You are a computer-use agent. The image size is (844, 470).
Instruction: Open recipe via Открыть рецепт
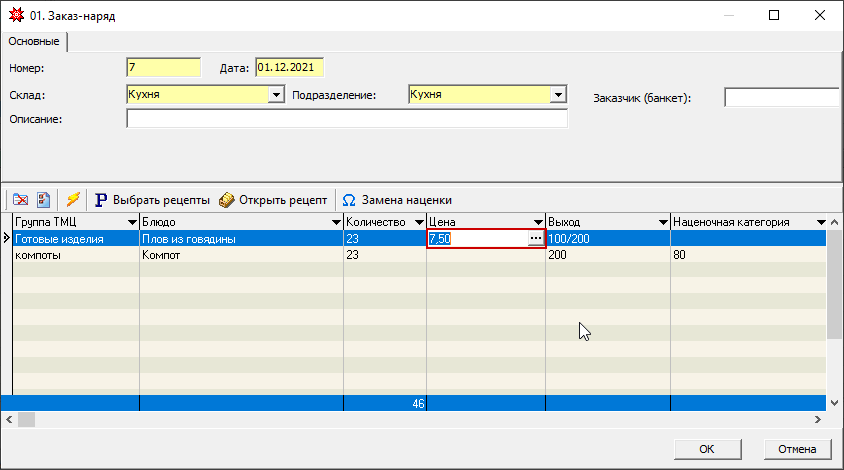(x=273, y=200)
